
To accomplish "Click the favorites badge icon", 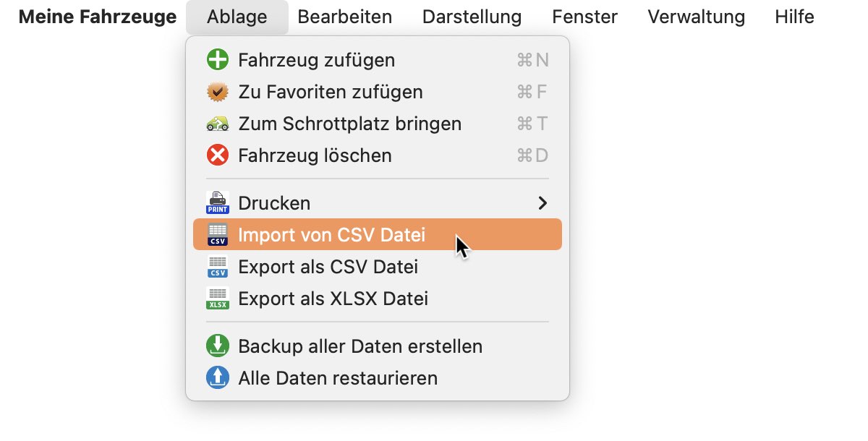I will point(218,92).
